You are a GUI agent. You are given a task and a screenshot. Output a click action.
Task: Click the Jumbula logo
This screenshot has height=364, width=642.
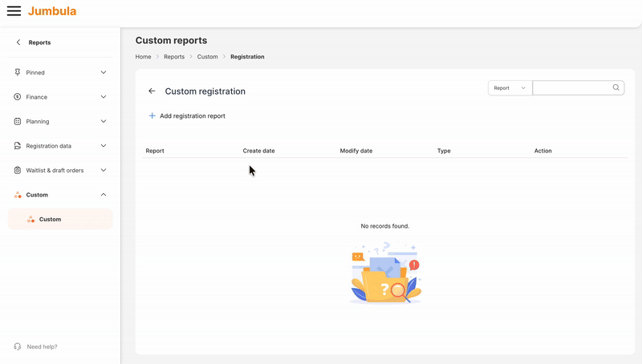pyautogui.click(x=52, y=11)
